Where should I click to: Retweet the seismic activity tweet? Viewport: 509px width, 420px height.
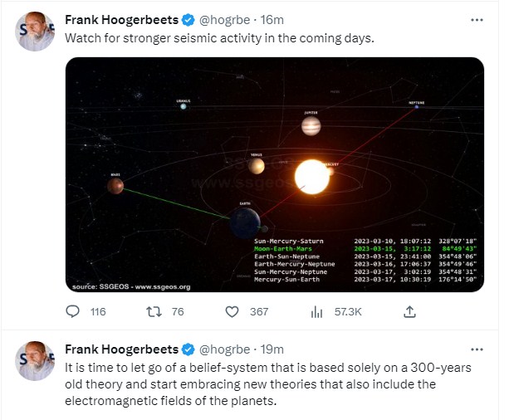154,312
